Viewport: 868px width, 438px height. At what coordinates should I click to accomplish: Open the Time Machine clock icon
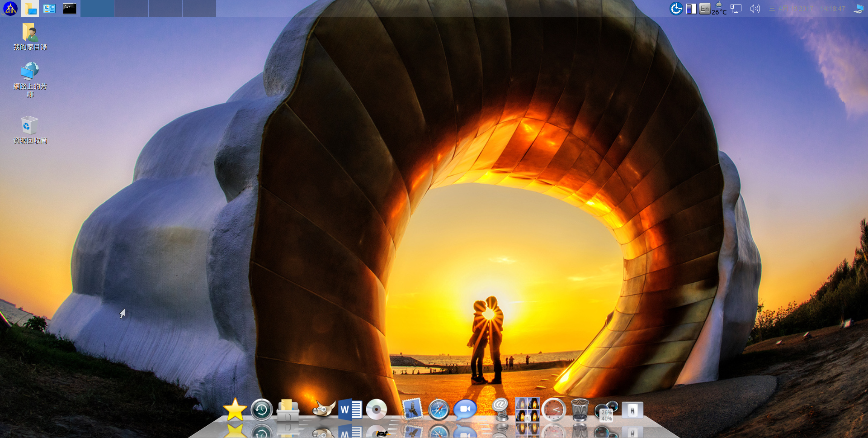tap(261, 410)
